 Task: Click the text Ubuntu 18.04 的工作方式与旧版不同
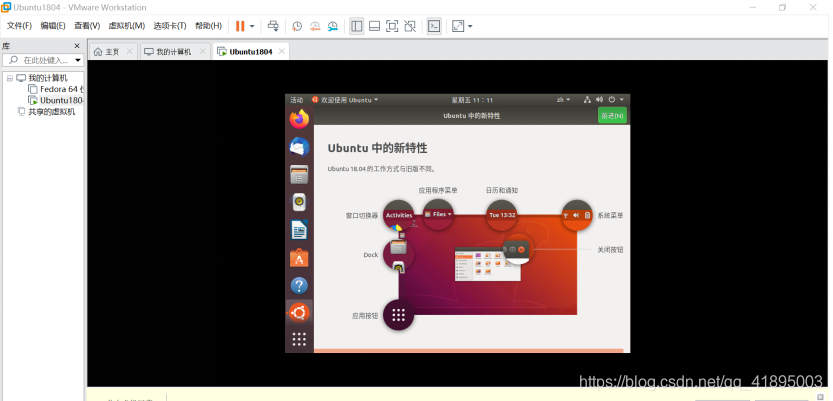tap(381, 169)
